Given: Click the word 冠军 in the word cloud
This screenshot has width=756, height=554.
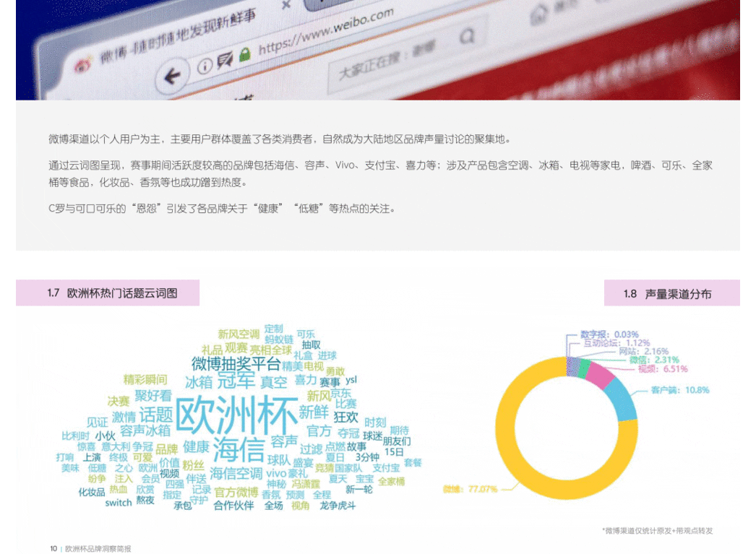Looking at the screenshot, I should pos(236,380).
